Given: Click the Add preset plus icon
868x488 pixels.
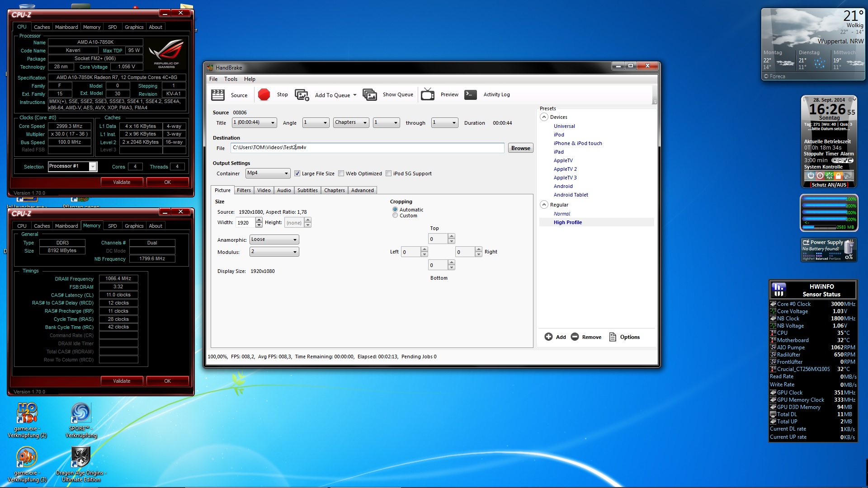Looking at the screenshot, I should pos(548,337).
